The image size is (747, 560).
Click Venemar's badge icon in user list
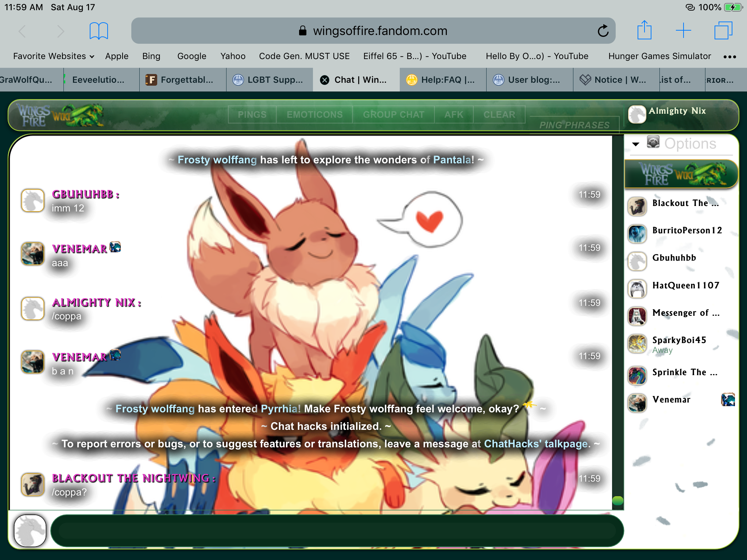[x=728, y=400]
